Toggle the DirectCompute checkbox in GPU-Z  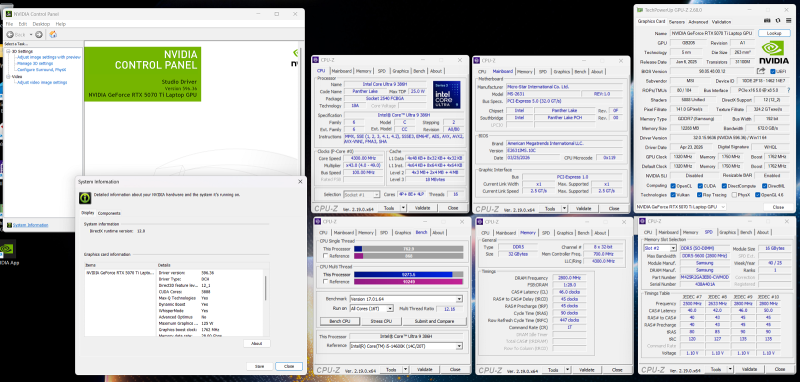click(x=724, y=186)
